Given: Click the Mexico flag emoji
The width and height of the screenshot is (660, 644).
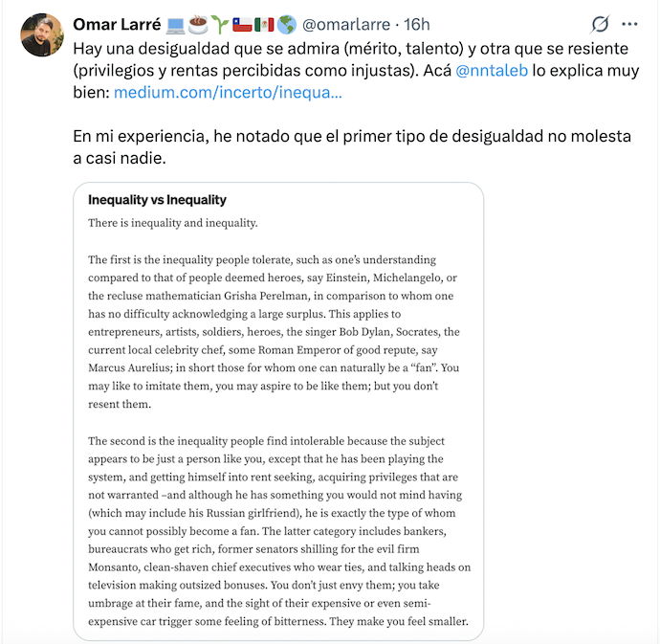Looking at the screenshot, I should pyautogui.click(x=265, y=24).
